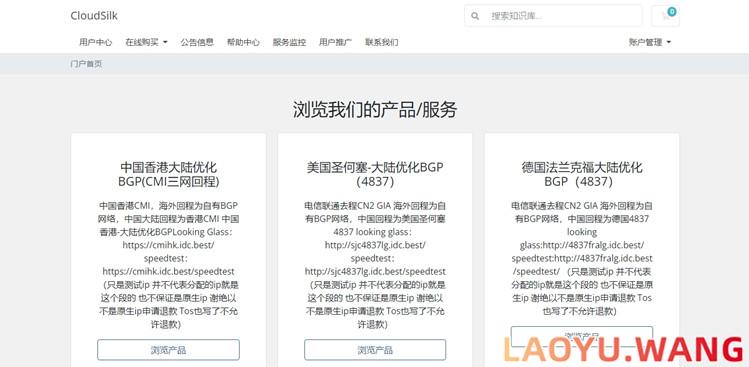Open 公告信息 menu item
Screen dimensions: 749x367
[197, 42]
